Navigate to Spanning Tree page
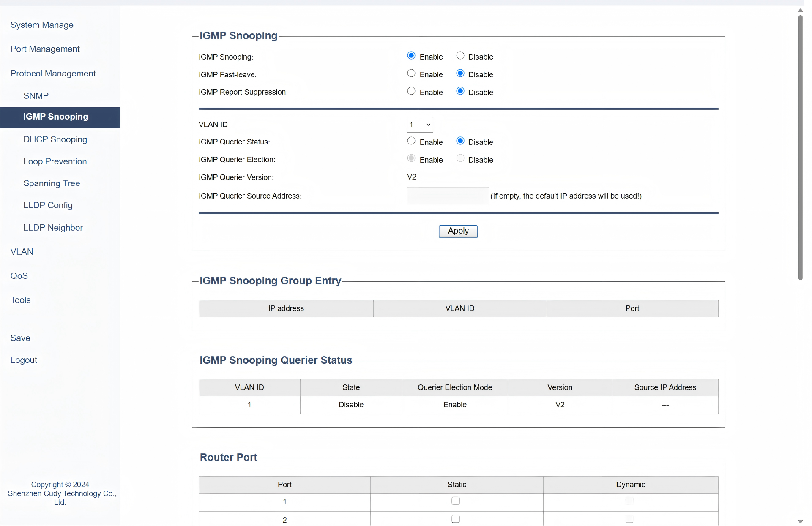The image size is (812, 526). point(52,183)
